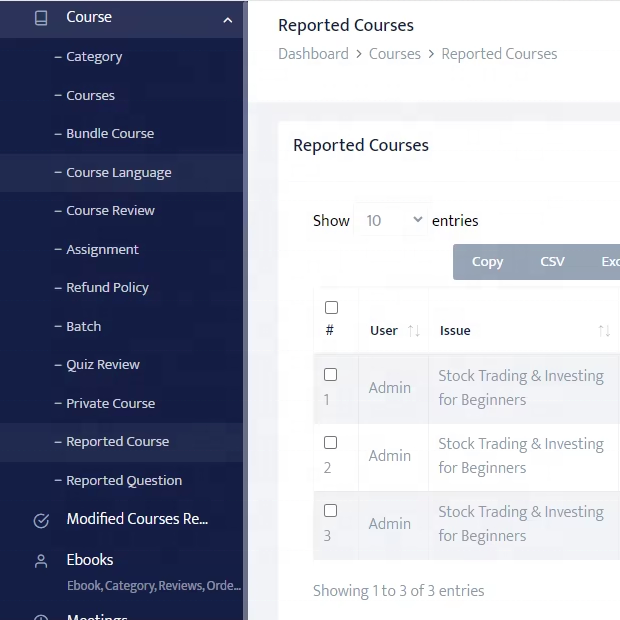Follow the Courses breadcrumb link
The height and width of the screenshot is (620, 620).
[394, 54]
